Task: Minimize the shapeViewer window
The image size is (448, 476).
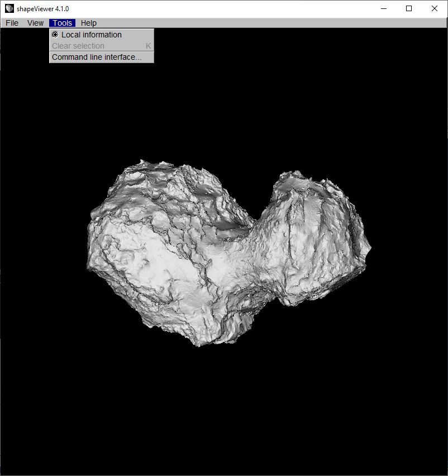Action: click(384, 8)
